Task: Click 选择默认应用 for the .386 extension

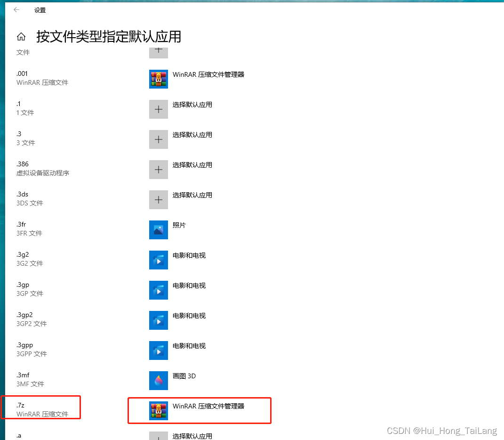Action: click(x=192, y=165)
